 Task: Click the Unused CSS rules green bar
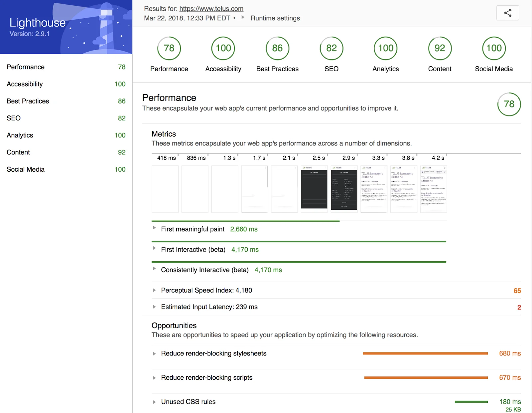pos(471,402)
